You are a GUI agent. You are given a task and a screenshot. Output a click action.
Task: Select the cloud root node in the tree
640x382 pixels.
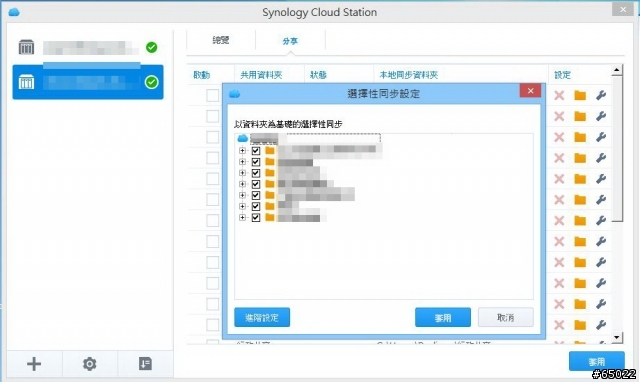(x=243, y=138)
